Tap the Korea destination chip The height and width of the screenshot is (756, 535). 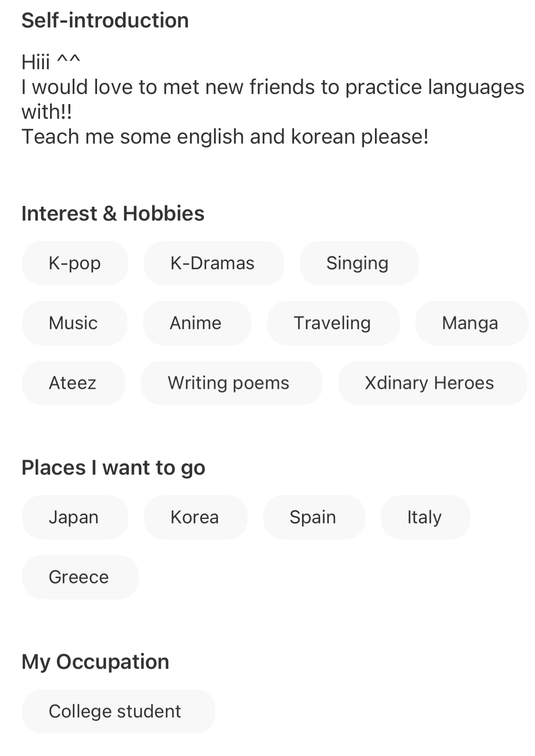[x=195, y=517]
